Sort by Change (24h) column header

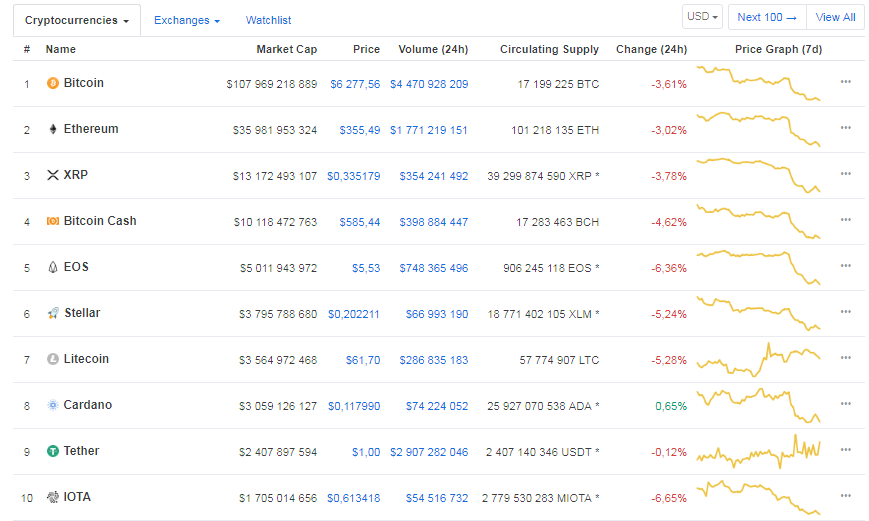pos(651,49)
